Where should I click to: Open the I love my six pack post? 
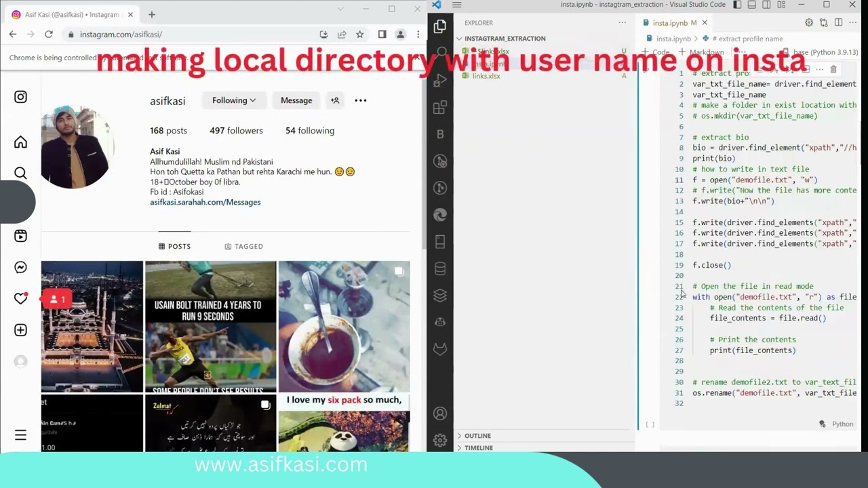344,422
